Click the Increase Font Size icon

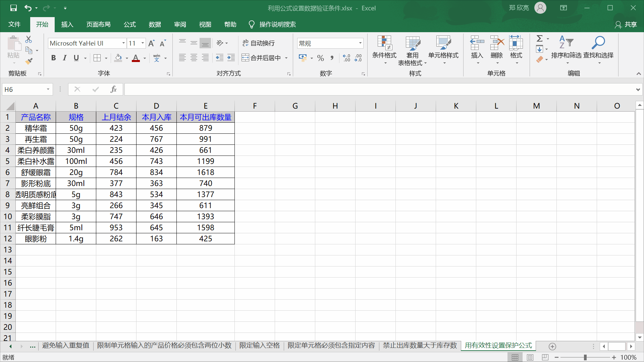tap(151, 43)
